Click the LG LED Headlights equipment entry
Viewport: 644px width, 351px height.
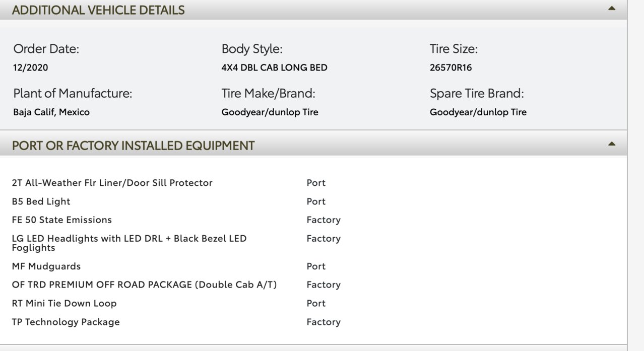tap(130, 243)
